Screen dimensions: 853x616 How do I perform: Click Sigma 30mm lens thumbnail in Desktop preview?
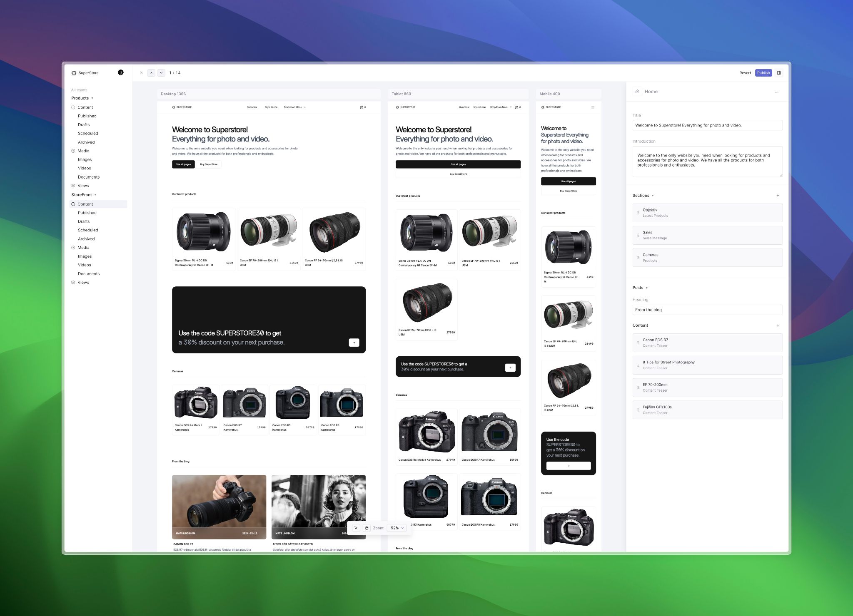click(204, 232)
